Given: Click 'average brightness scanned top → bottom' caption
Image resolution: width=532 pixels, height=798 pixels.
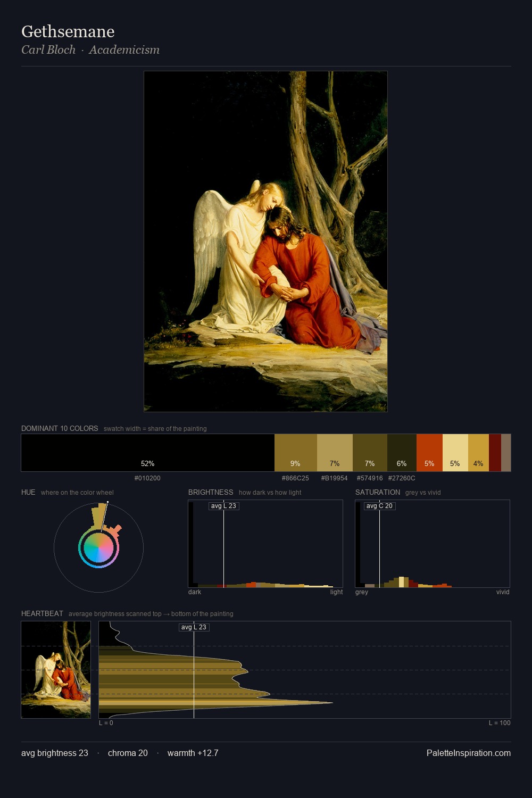Looking at the screenshot, I should click(151, 614).
